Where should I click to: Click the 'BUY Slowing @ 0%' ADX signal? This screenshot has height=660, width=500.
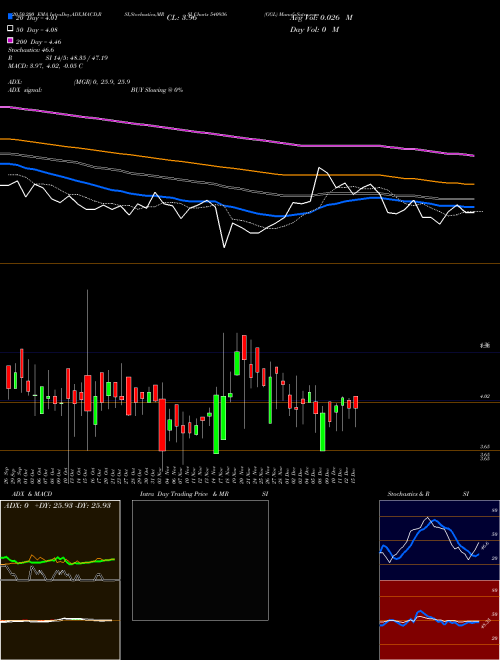point(157,90)
